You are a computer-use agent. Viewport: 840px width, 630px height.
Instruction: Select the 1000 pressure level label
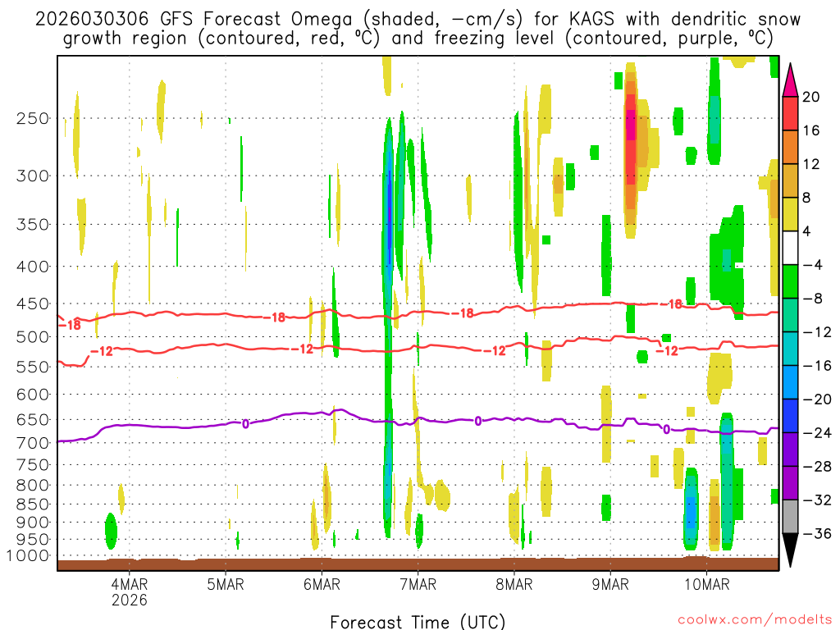point(29,556)
